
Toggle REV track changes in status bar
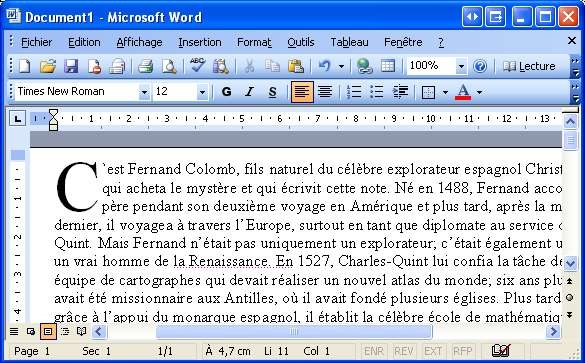pos(403,351)
